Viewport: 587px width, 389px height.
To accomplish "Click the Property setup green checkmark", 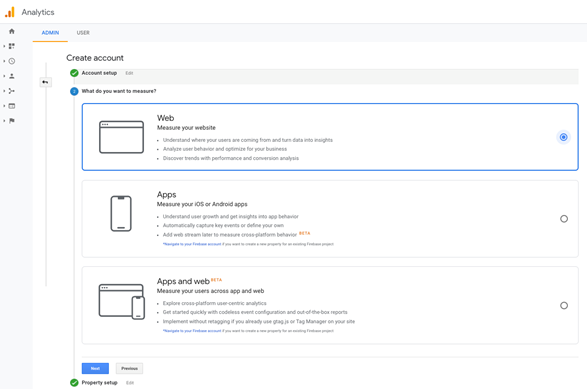I will pyautogui.click(x=74, y=383).
